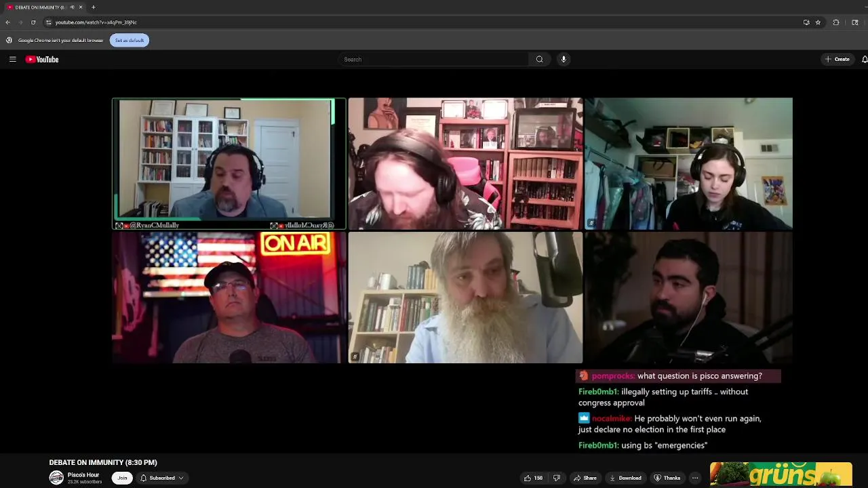Open the Chrome extensions puzzle icon
868x488 pixels.
836,22
